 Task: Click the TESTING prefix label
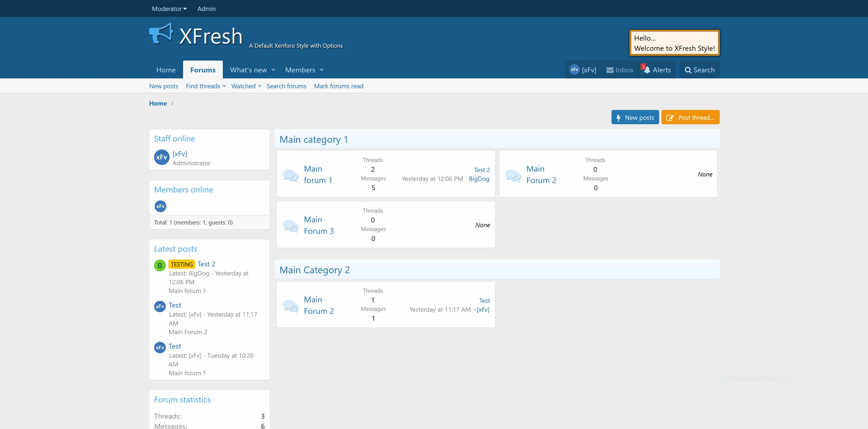coord(182,264)
